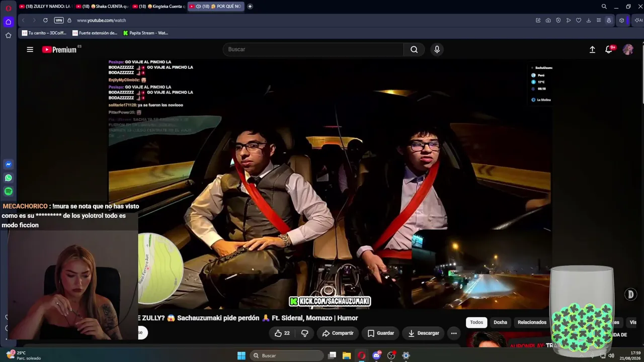Open Discord from the taskbar

376,355
